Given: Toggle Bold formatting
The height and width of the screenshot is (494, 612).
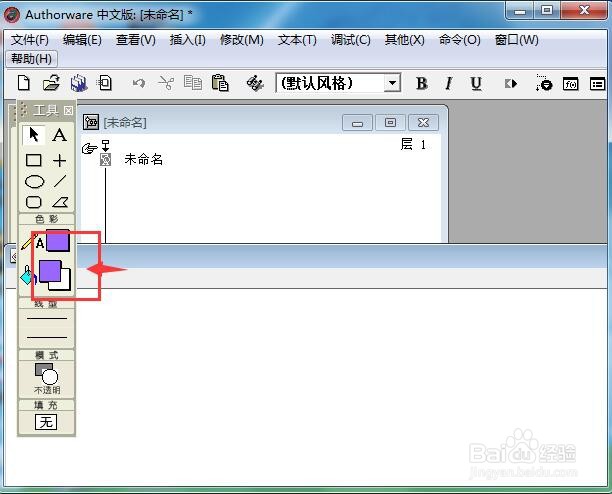Looking at the screenshot, I should point(422,84).
